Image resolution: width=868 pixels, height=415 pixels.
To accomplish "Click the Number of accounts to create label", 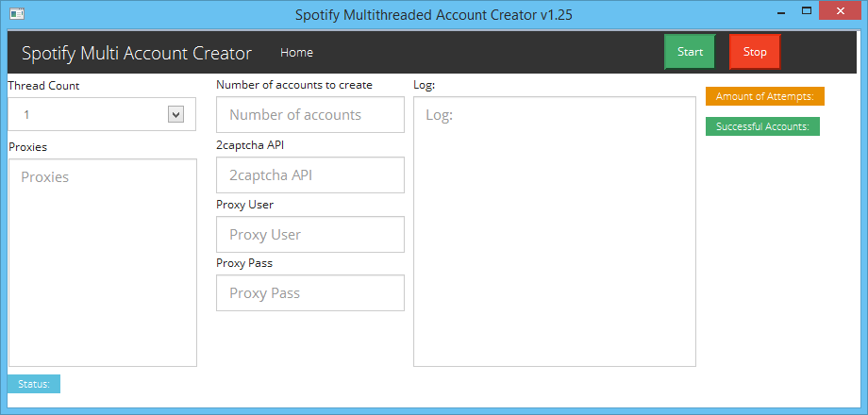I will (x=294, y=85).
